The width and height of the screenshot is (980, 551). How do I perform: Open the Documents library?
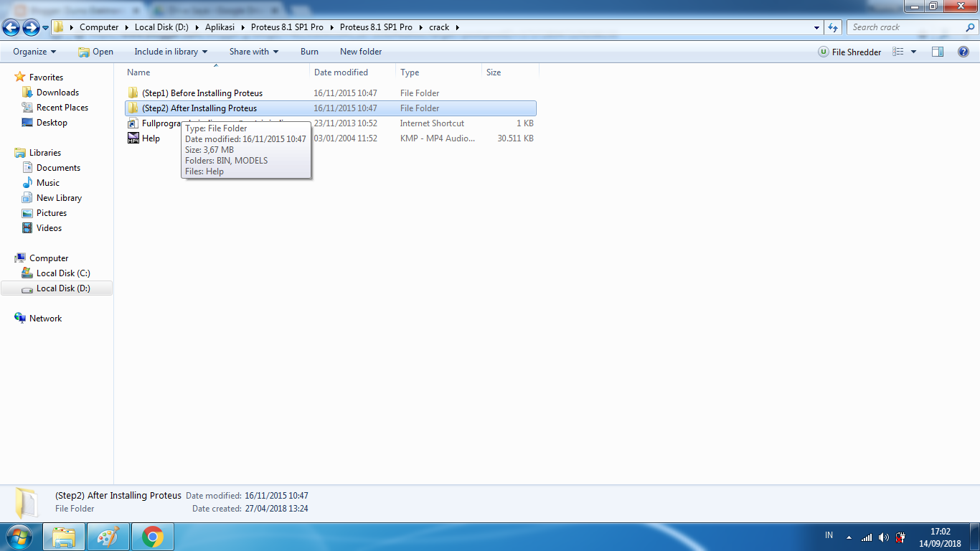[x=58, y=168]
